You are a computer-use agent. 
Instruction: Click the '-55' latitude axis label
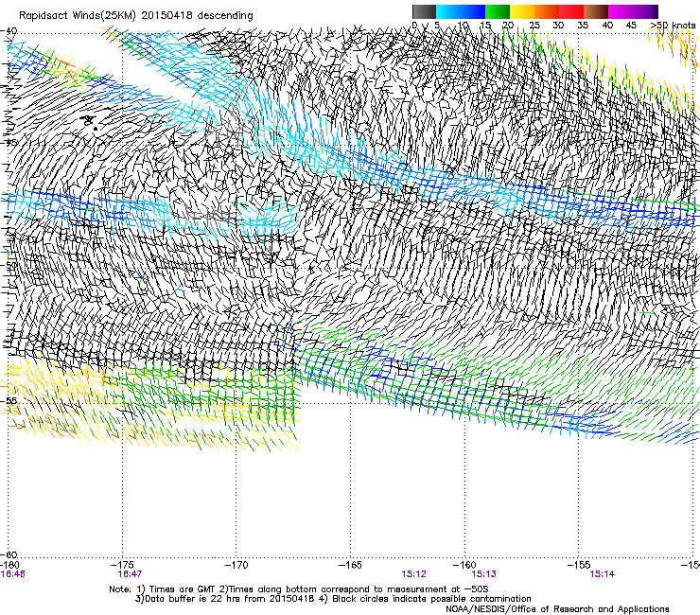point(9,401)
